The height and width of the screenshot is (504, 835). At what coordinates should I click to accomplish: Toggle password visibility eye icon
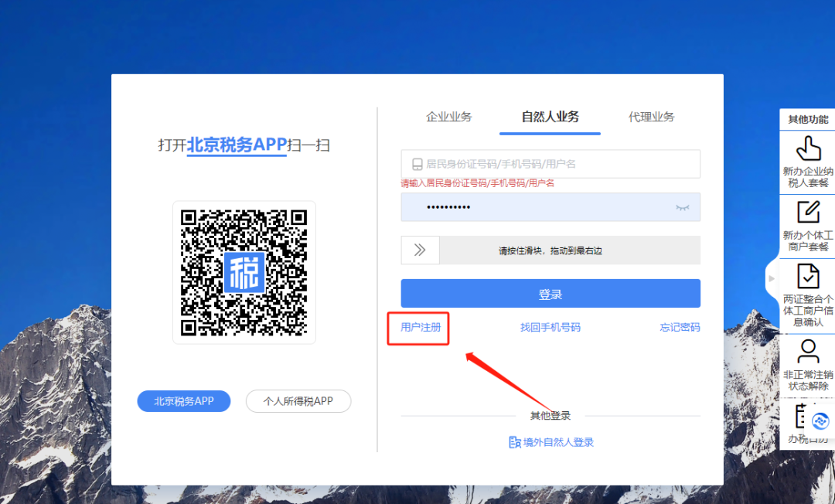coord(682,208)
